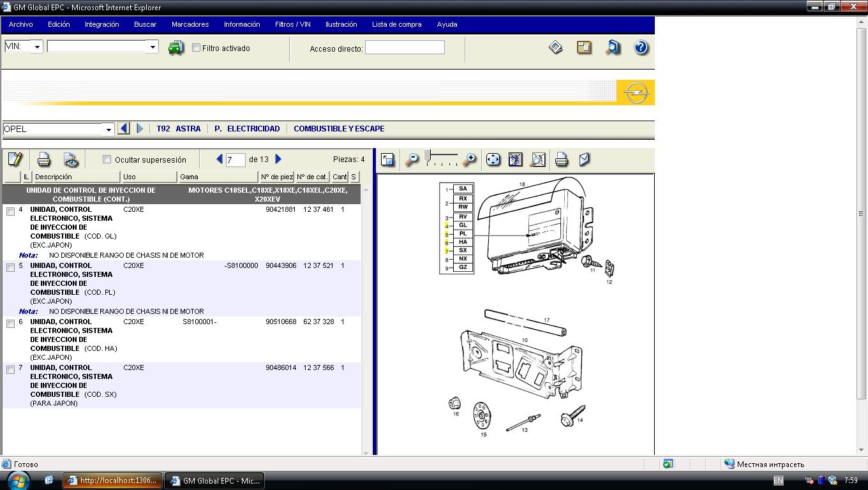Click the fit illustration to window icon
Screen dimensions: 868x490
coord(493,160)
